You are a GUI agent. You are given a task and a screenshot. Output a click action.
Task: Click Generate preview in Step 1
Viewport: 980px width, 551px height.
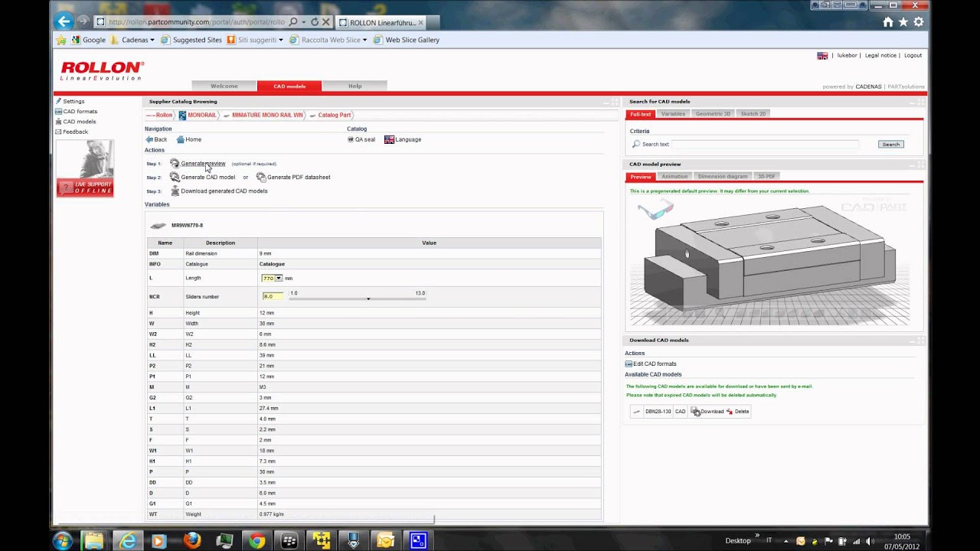[203, 163]
